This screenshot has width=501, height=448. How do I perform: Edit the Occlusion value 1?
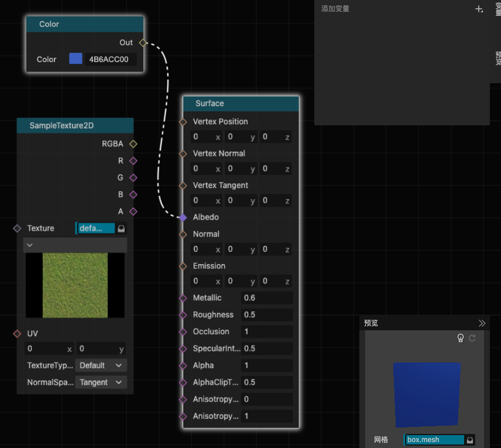click(x=267, y=332)
